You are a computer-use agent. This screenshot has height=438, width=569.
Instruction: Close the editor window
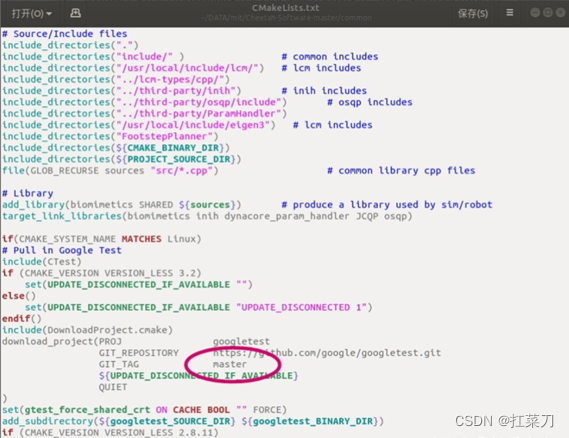(561, 13)
